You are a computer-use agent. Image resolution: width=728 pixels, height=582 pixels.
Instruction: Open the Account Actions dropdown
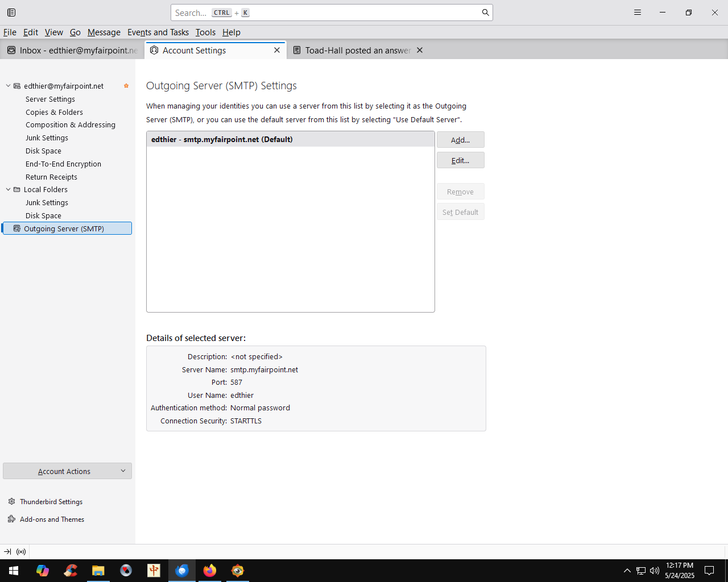coord(67,471)
